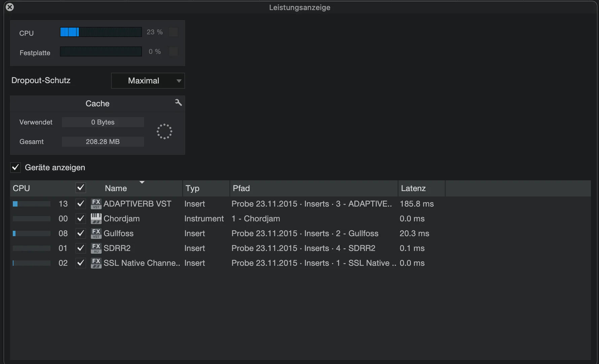
Task: Click the CPU usage meter bar
Action: pyautogui.click(x=101, y=32)
